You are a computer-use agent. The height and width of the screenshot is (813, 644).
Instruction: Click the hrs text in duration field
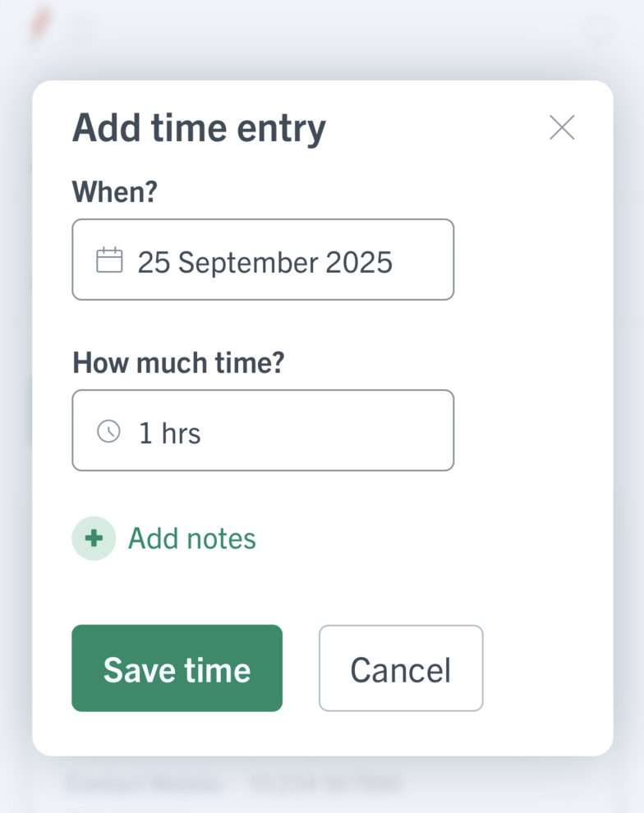click(x=181, y=433)
